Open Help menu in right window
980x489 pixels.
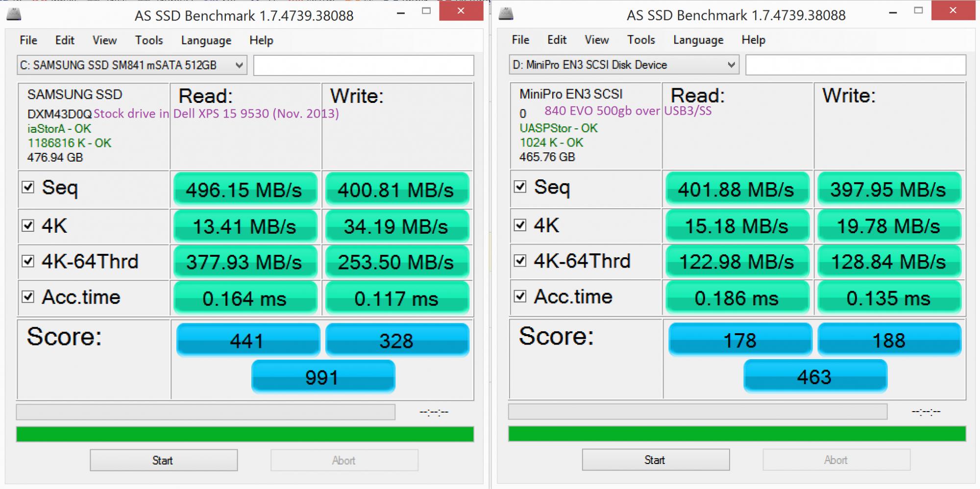pyautogui.click(x=753, y=40)
